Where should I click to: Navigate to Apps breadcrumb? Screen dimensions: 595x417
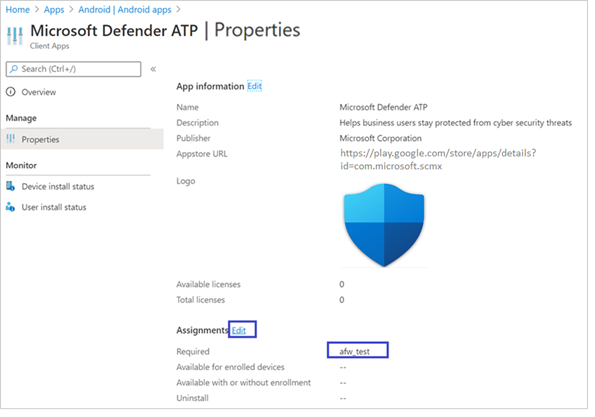(x=54, y=9)
